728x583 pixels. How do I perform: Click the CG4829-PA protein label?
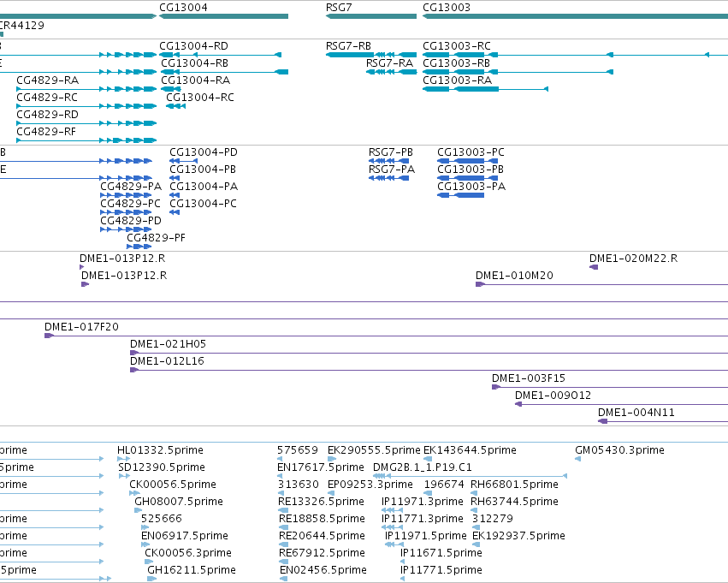point(131,187)
